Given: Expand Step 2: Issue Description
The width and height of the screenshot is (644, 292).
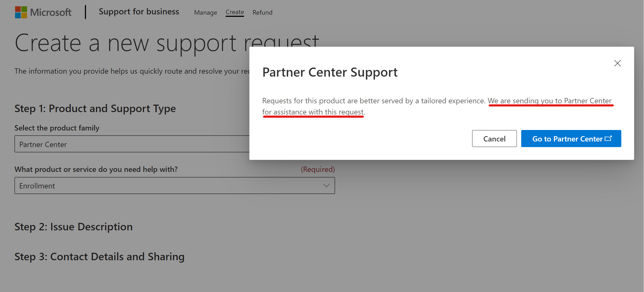Looking at the screenshot, I should (73, 227).
